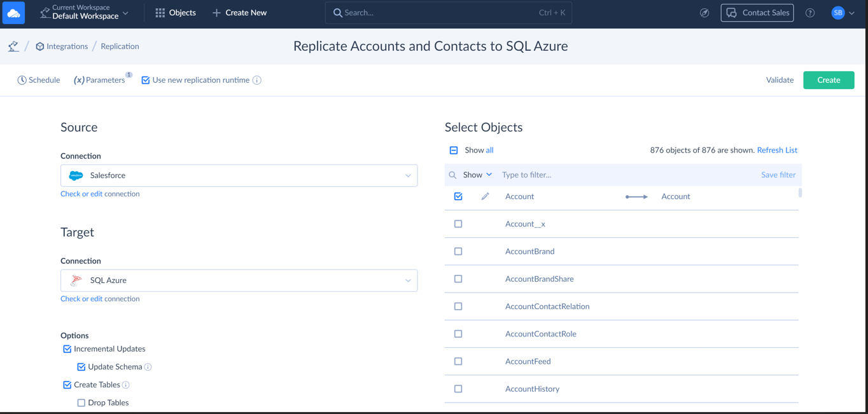Toggle the Create Tables checkbox

(67, 385)
